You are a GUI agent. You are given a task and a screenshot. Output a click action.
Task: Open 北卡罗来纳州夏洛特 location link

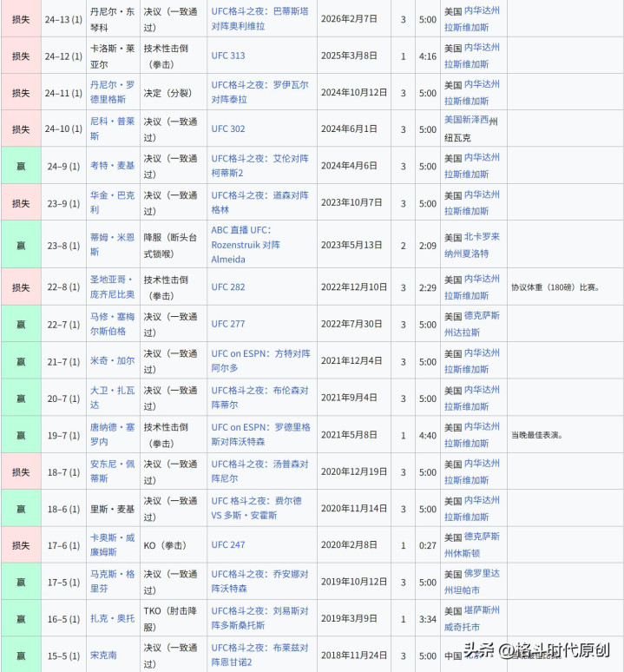point(472,245)
